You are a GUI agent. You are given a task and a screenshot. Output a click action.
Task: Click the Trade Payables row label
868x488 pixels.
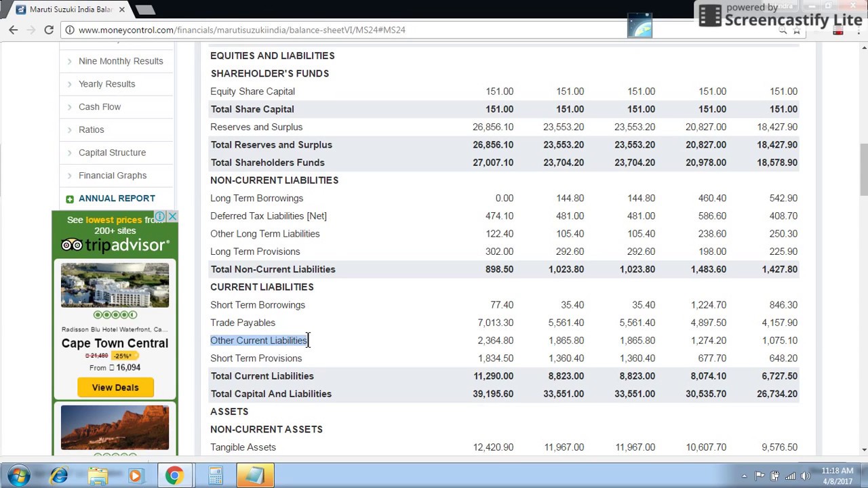[x=243, y=323]
